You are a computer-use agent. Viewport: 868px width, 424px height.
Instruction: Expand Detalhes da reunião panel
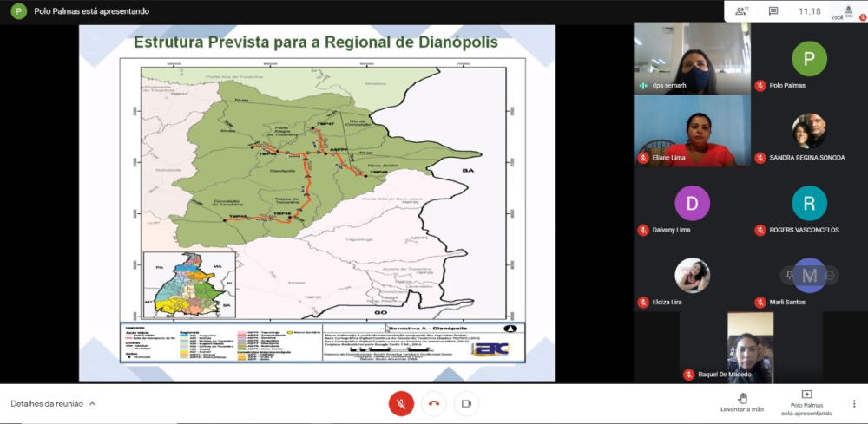[x=53, y=403]
